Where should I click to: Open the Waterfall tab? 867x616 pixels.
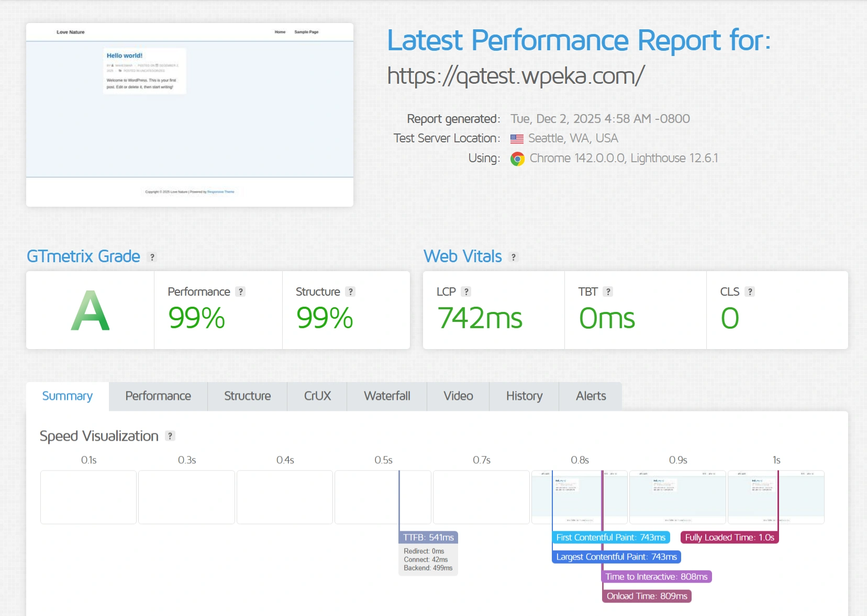pos(387,396)
